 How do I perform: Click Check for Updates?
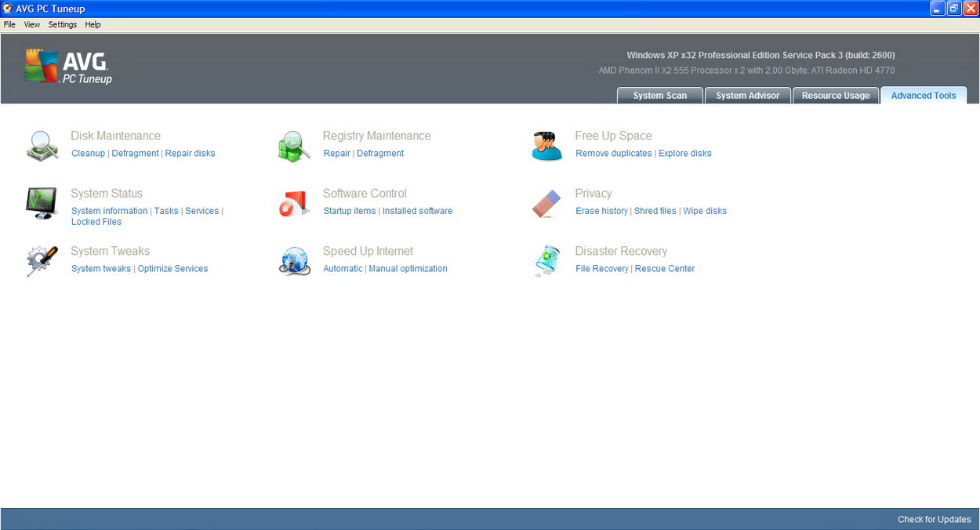pyautogui.click(x=935, y=519)
